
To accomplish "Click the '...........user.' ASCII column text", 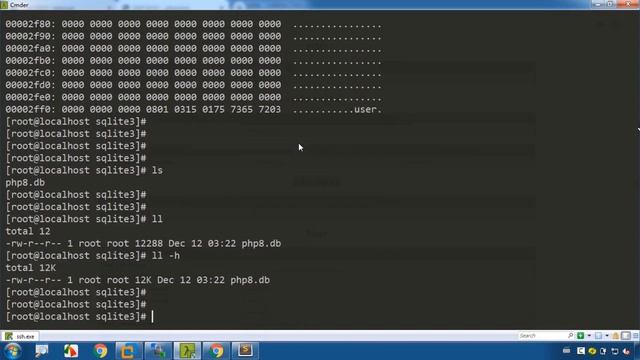I will [x=337, y=109].
